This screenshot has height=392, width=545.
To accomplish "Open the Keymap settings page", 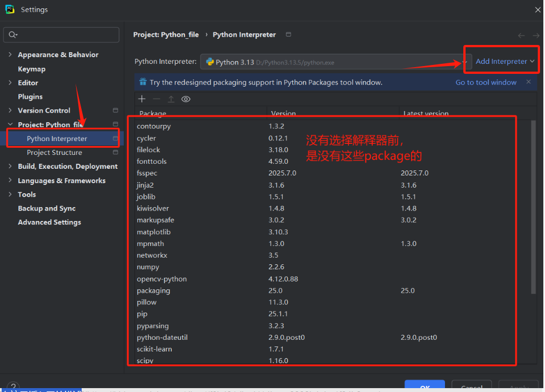I will click(x=32, y=69).
